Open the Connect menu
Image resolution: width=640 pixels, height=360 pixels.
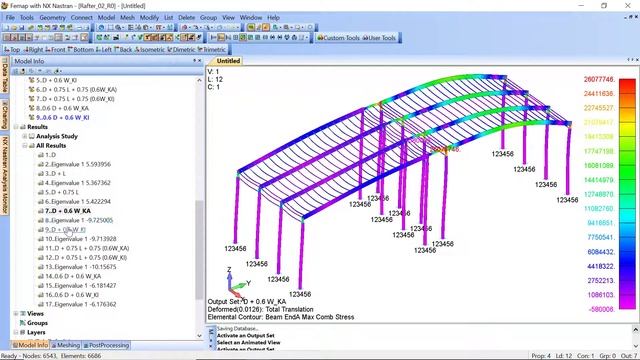(x=82, y=18)
